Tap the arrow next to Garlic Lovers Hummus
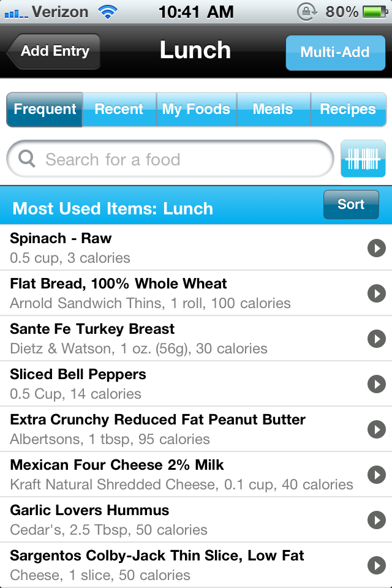Viewport: 392px width, 588px height. pos(376,520)
